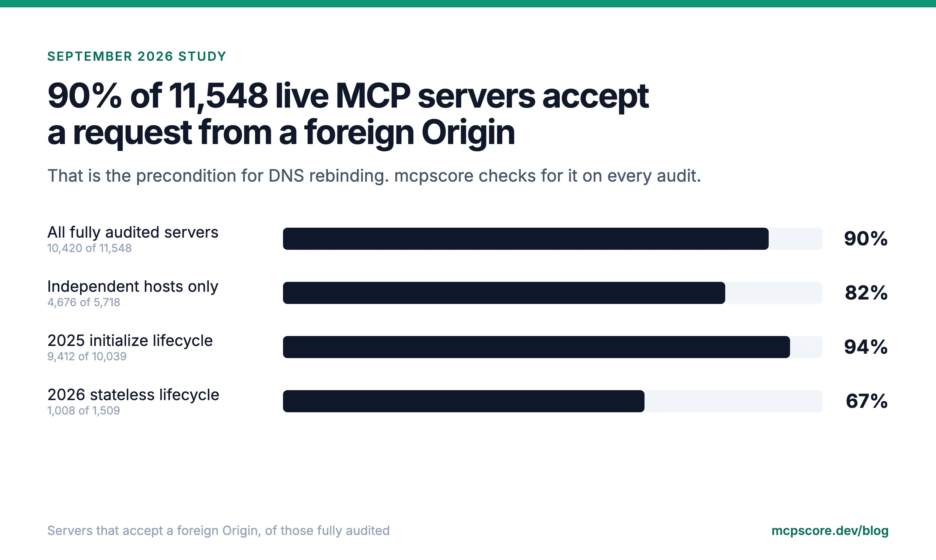Click the 94% progress bar
The width and height of the screenshot is (936, 560).
pyautogui.click(x=552, y=347)
